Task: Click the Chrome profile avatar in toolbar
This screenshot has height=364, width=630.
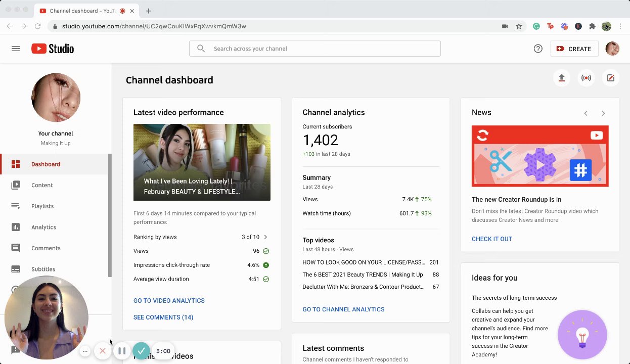Action: pyautogui.click(x=607, y=26)
